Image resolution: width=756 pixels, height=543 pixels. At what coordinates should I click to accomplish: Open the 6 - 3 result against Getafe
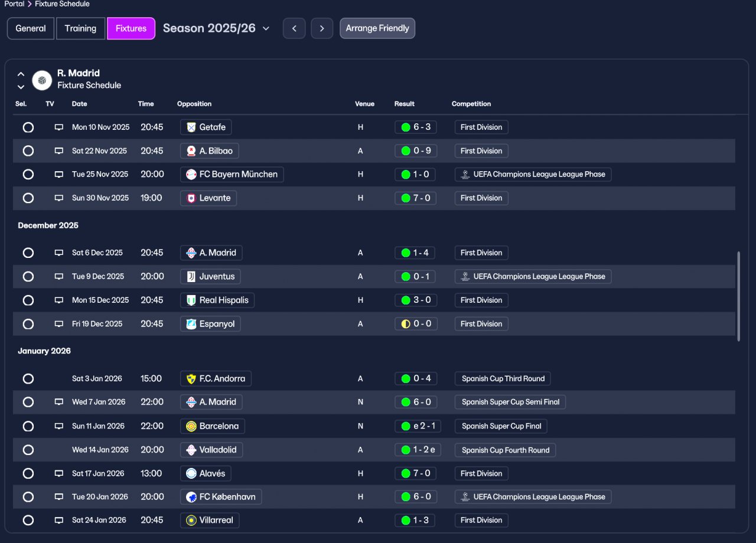click(416, 127)
